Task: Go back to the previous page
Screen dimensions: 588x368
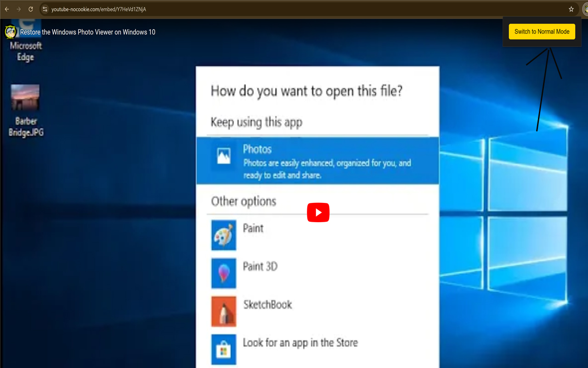Action: click(7, 9)
